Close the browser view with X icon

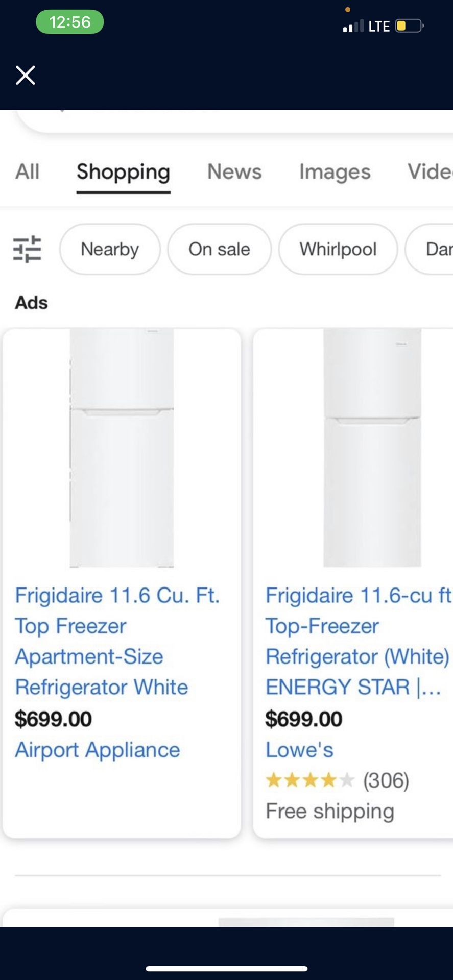[x=25, y=75]
